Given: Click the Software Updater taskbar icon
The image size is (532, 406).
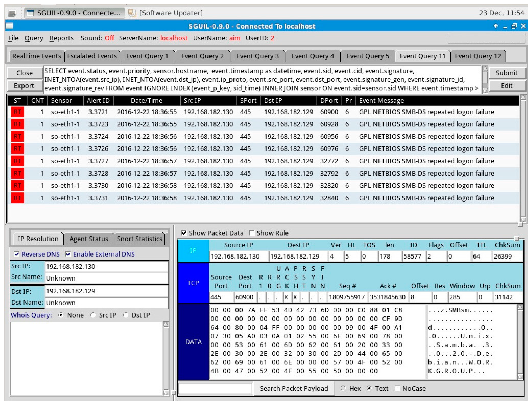Looking at the screenshot, I should coord(132,13).
